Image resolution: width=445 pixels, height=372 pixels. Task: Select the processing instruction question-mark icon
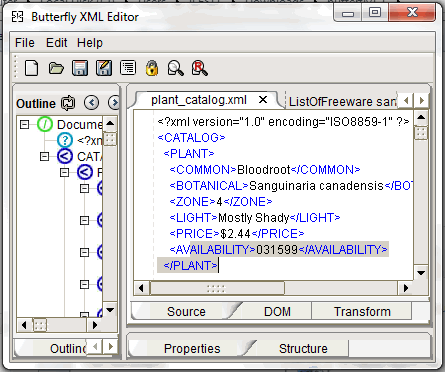65,140
